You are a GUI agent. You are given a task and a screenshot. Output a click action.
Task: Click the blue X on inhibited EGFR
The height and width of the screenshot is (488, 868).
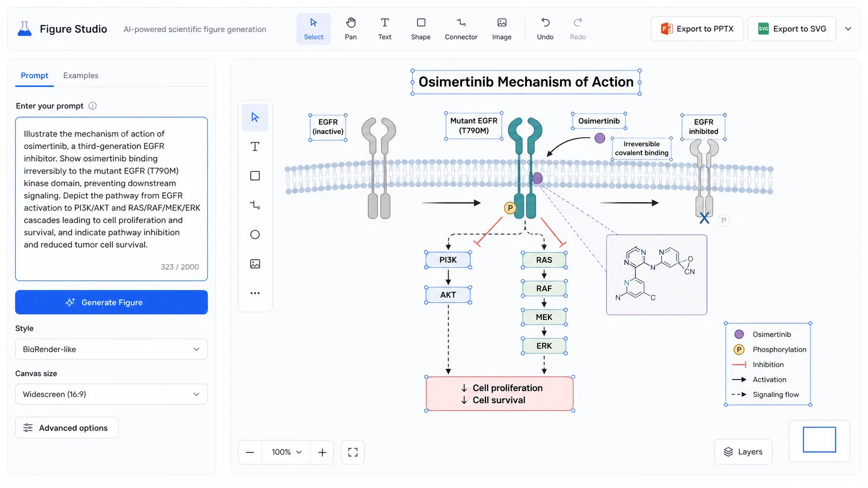704,219
